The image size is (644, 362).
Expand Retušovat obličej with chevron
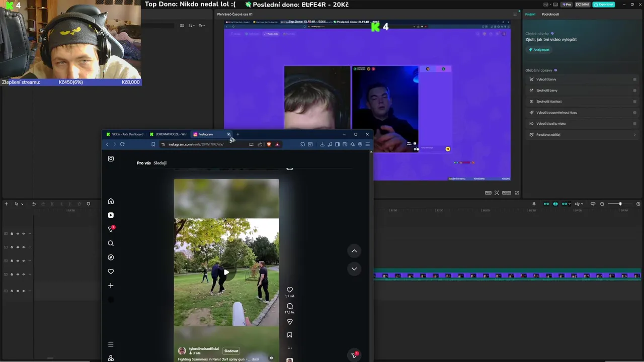tap(634, 135)
